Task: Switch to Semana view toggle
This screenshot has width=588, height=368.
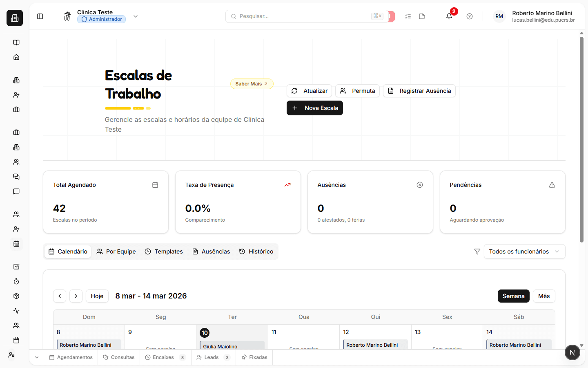Action: pos(513,296)
